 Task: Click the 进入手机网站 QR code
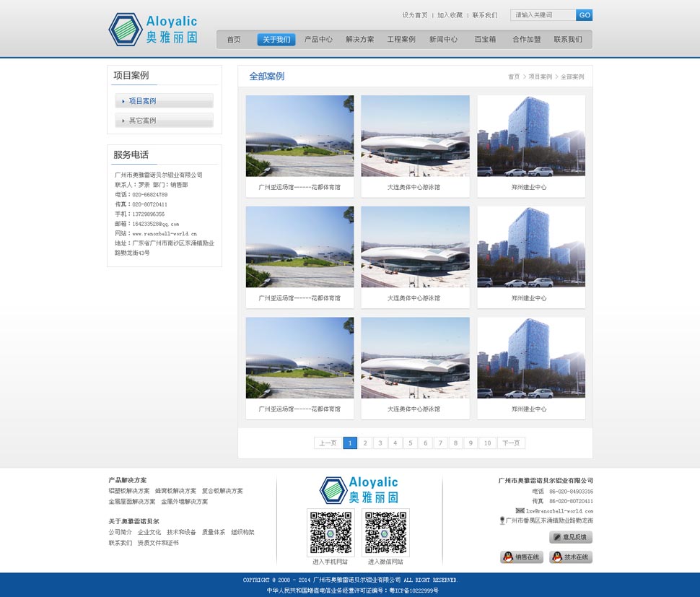[331, 533]
